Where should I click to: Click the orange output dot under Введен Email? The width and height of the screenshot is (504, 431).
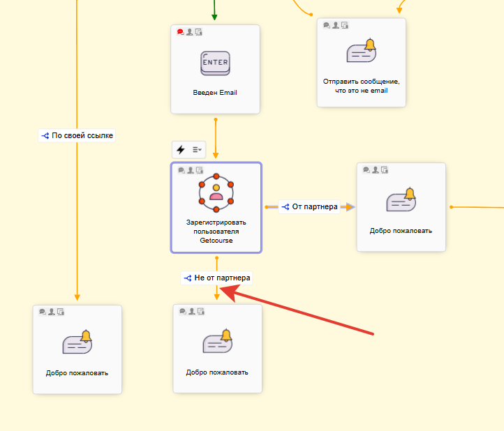[x=216, y=119]
